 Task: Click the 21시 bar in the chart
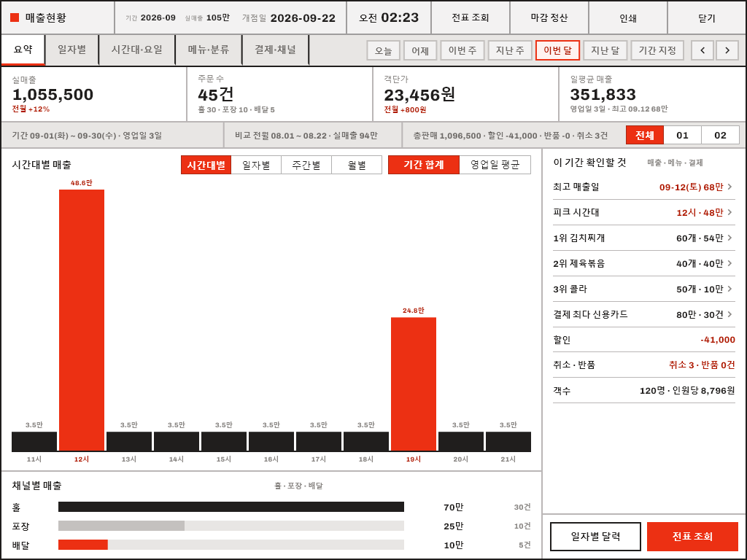tap(508, 441)
